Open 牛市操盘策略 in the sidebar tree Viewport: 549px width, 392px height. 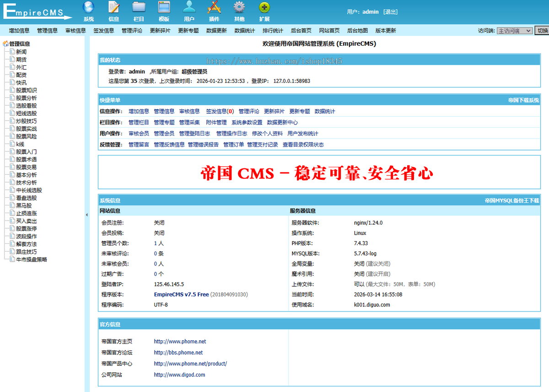32,259
